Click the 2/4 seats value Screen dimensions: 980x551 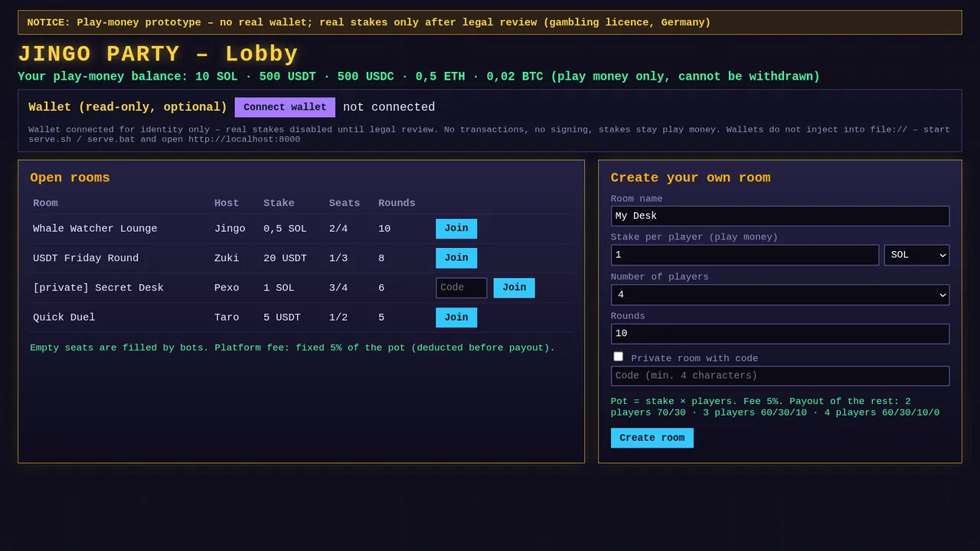pyautogui.click(x=338, y=229)
